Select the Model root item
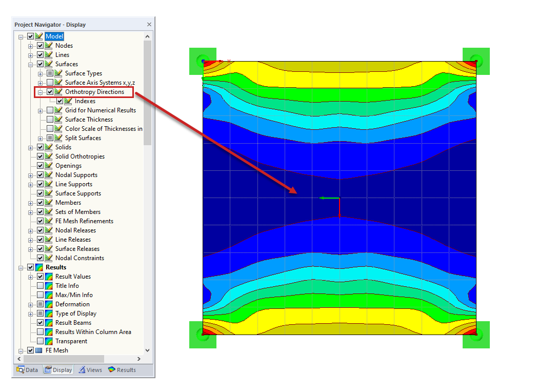The height and width of the screenshot is (392, 537). [54, 36]
